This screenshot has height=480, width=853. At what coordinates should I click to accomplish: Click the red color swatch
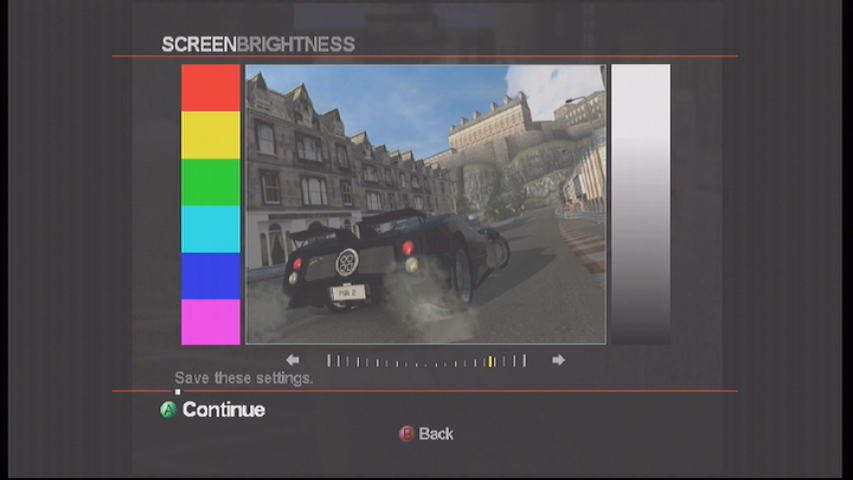211,88
